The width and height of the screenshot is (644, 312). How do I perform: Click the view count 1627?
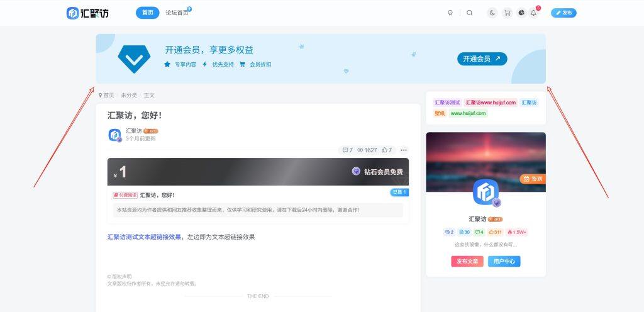tap(367, 150)
